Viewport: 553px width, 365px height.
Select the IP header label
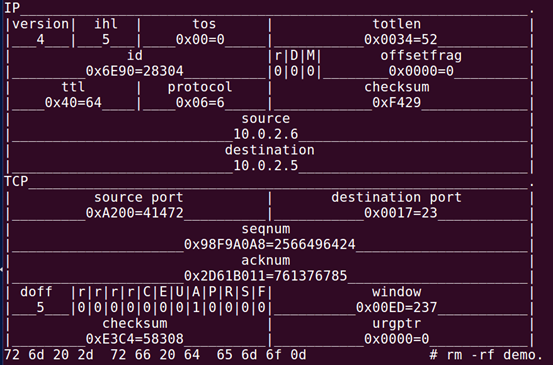(12, 8)
